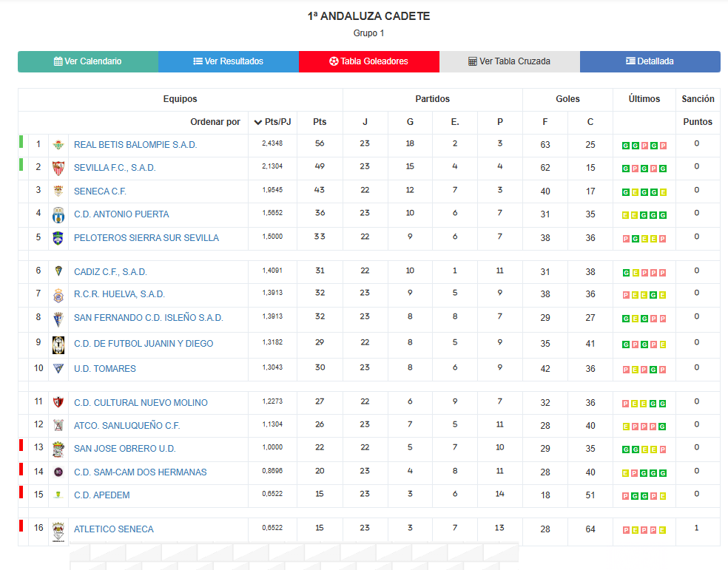
Task: Click the Peloteros Sierra Sur crest icon
Action: pos(58,238)
